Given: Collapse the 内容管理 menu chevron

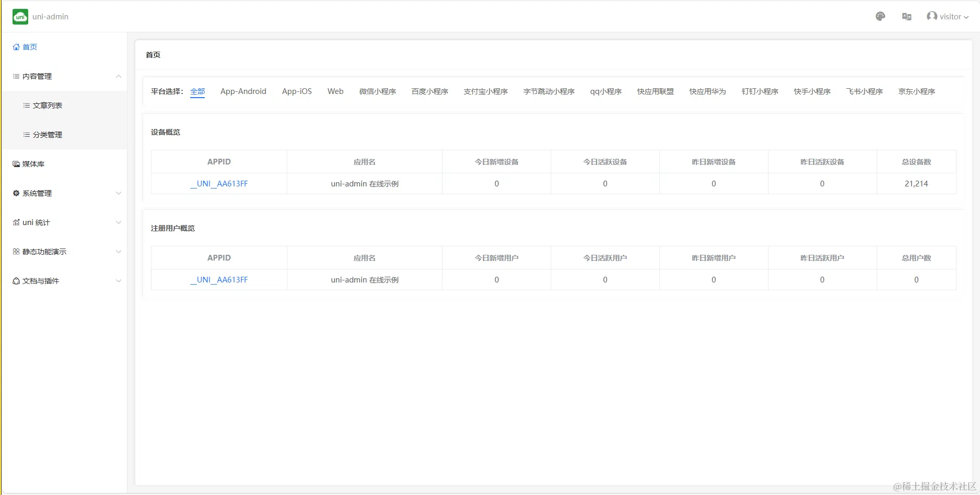Looking at the screenshot, I should [x=119, y=76].
